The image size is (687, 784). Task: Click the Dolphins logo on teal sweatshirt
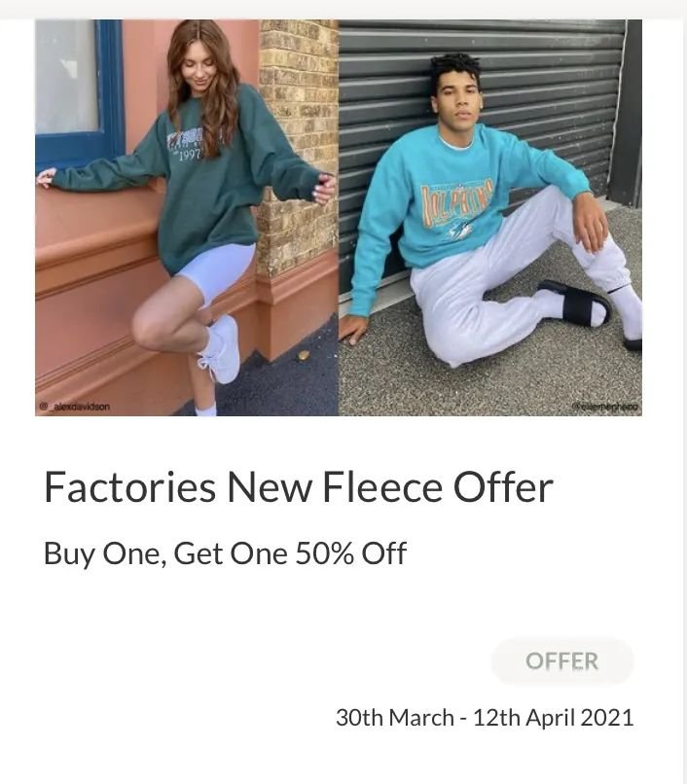pos(456,202)
